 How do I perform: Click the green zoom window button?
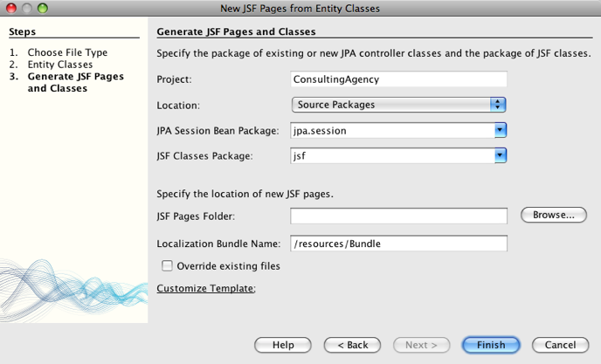pyautogui.click(x=43, y=9)
